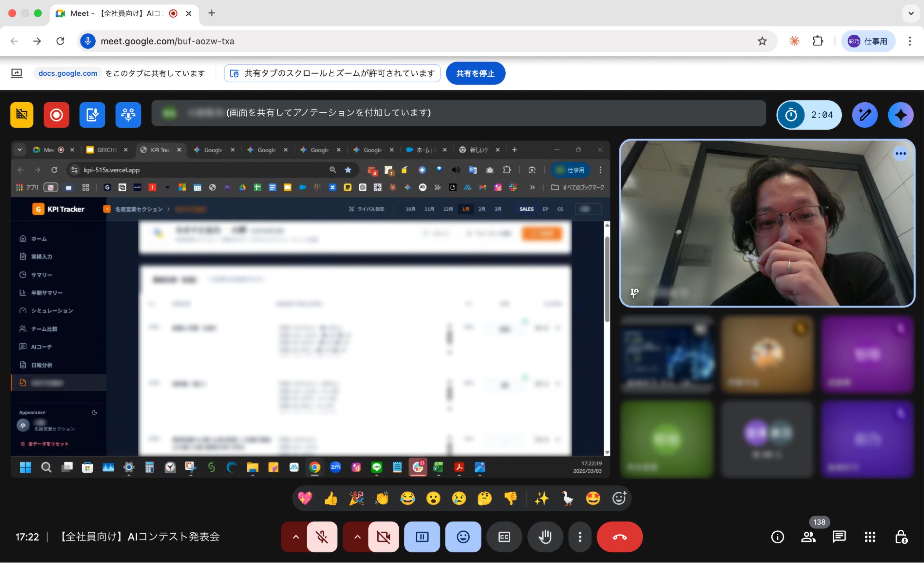Open the activities grid icon
924x563 pixels.
pos(869,537)
